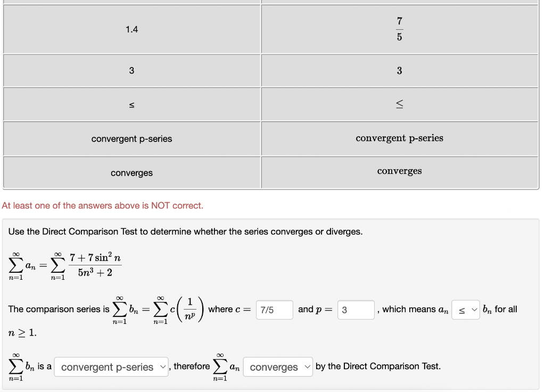The height and width of the screenshot is (392, 545).
Task: Open the "converges" dropdown
Action: point(278,367)
